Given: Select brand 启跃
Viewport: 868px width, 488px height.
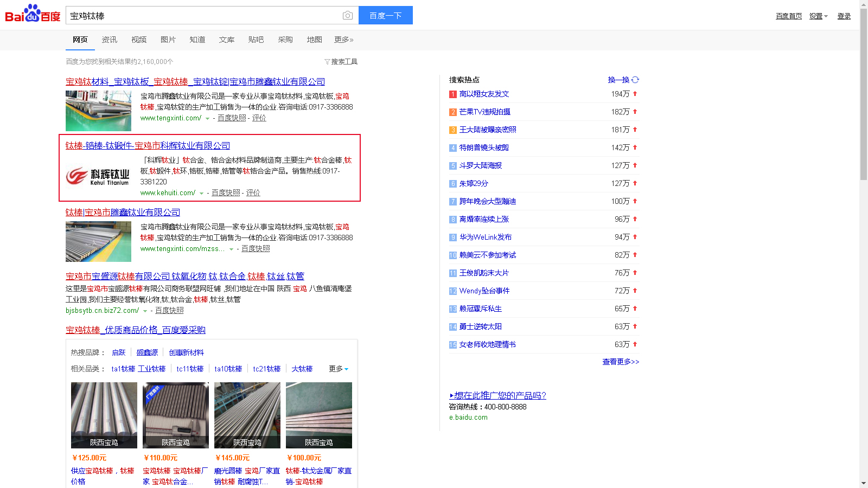Looking at the screenshot, I should [118, 352].
